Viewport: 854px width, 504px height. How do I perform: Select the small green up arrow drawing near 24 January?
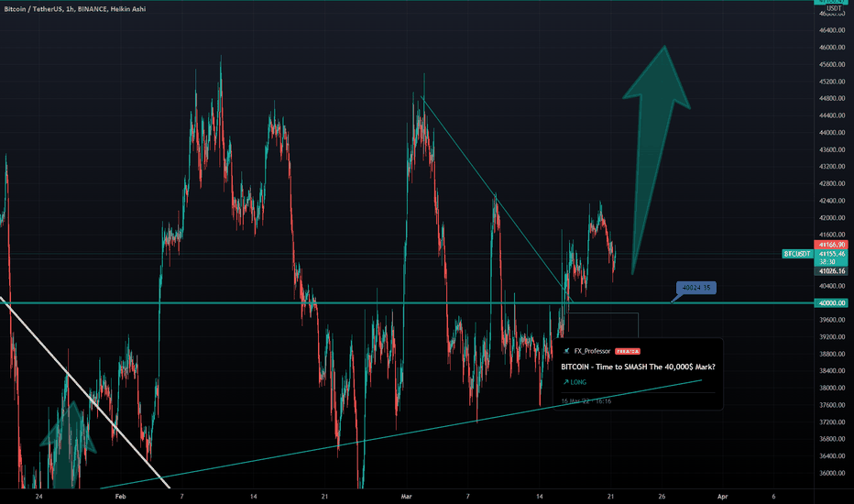tap(69, 444)
